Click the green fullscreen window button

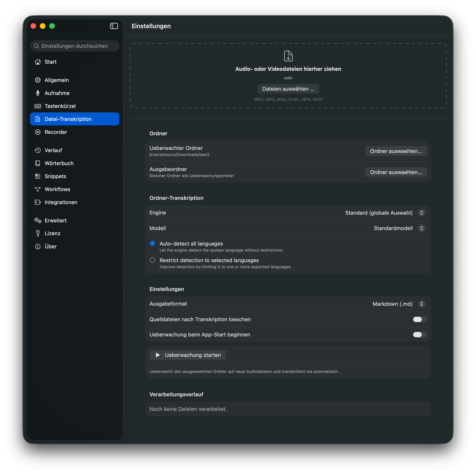pos(52,26)
